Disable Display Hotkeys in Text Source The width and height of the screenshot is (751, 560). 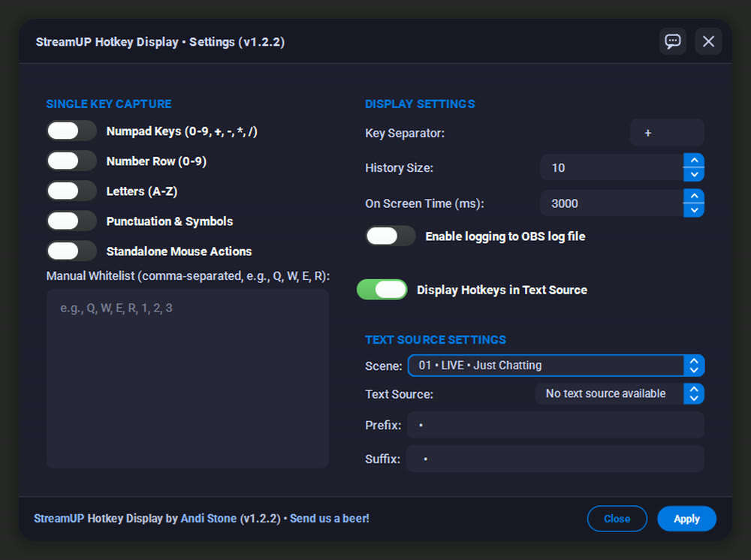(x=382, y=290)
